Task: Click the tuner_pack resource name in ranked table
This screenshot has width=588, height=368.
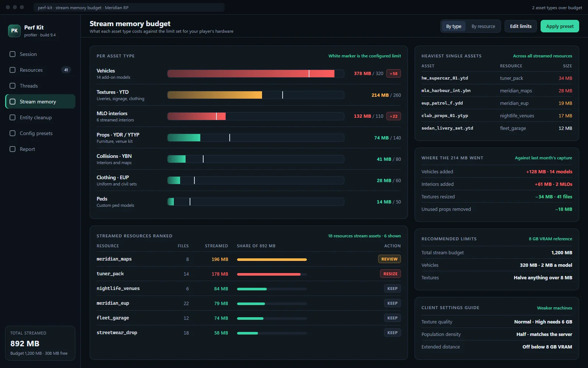Action: [x=110, y=274]
